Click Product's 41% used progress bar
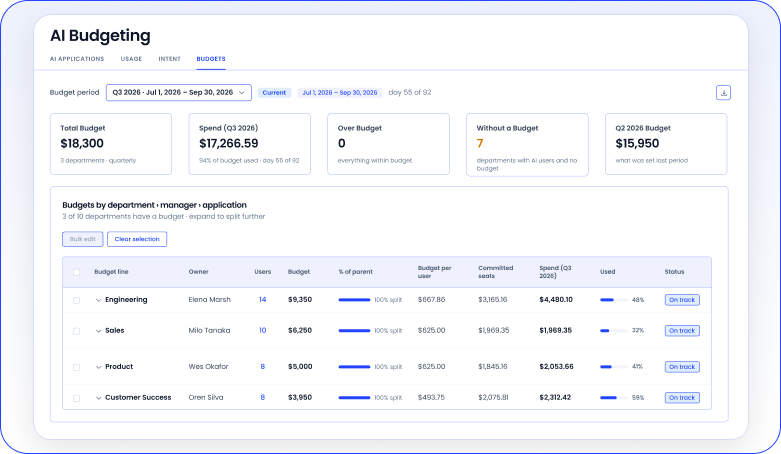The height and width of the screenshot is (454, 781). click(x=614, y=367)
